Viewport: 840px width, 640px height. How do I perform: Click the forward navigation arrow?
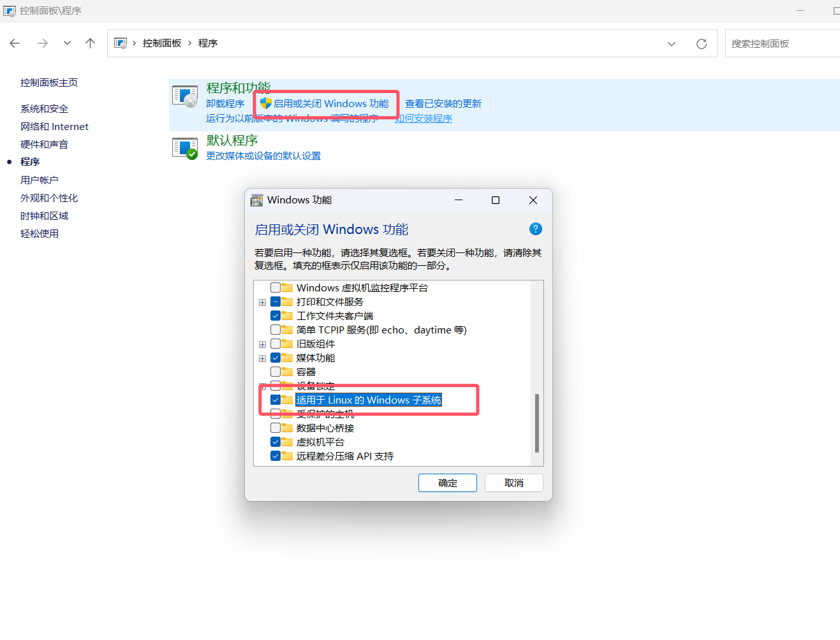(x=43, y=43)
